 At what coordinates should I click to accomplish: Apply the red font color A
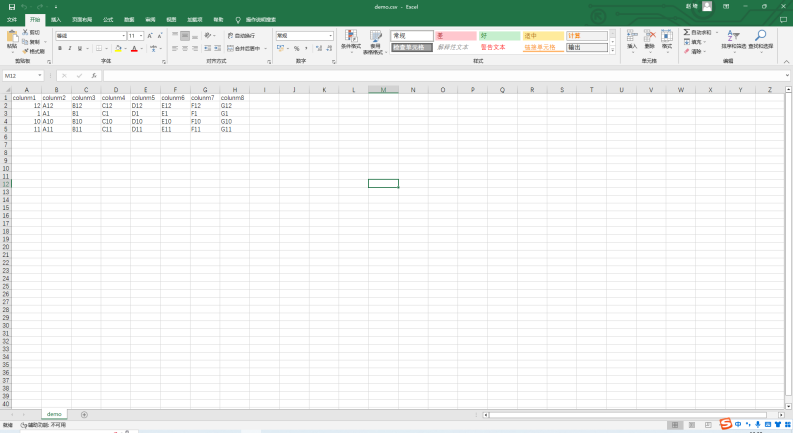click(x=134, y=49)
